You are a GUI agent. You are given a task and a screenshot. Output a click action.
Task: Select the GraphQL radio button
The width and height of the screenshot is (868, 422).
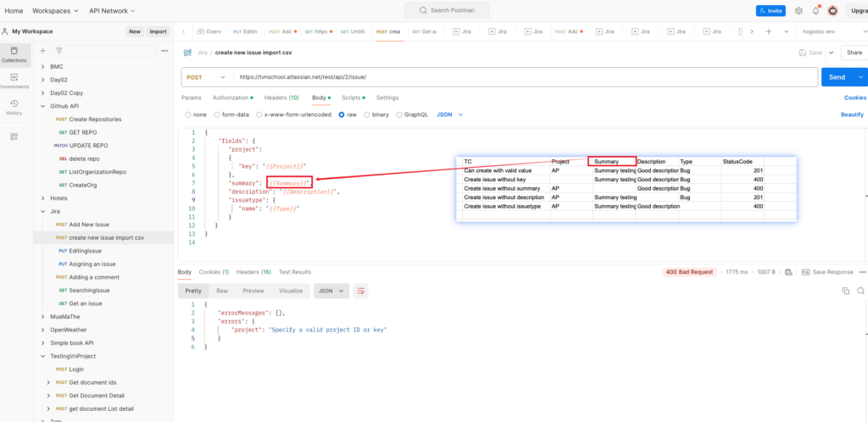tap(400, 114)
